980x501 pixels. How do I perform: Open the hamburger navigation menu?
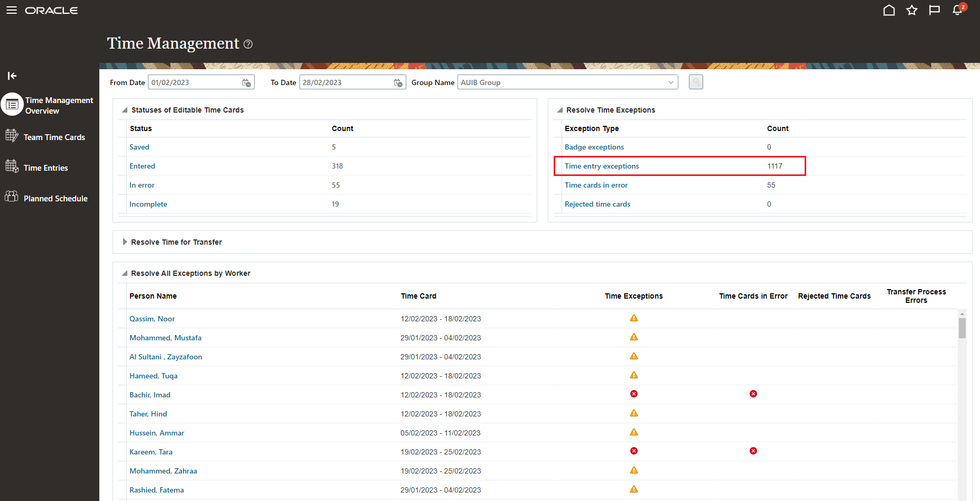coord(11,10)
